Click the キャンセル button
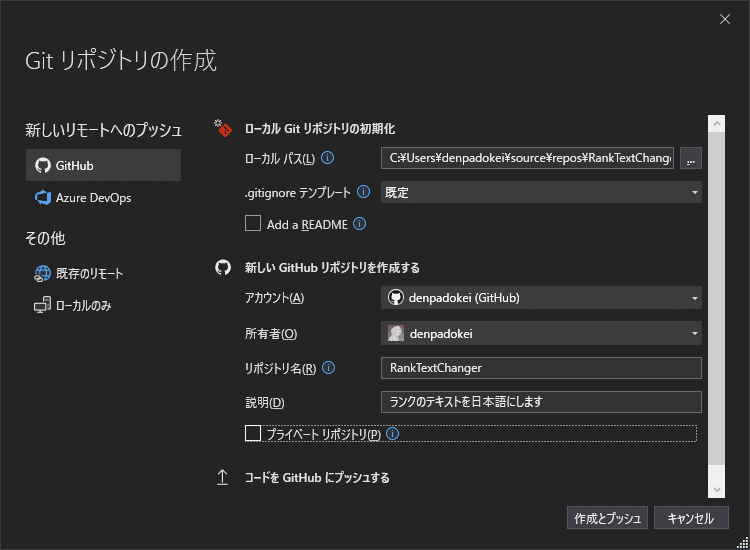 (691, 518)
